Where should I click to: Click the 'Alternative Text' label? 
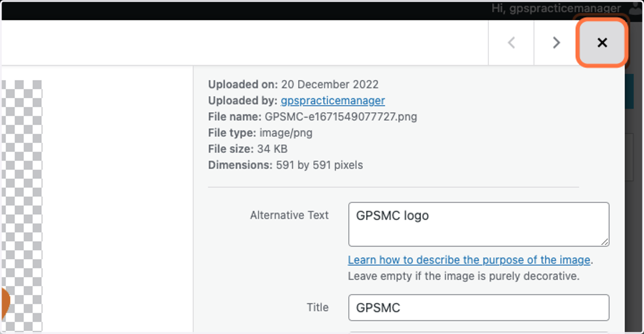289,215
